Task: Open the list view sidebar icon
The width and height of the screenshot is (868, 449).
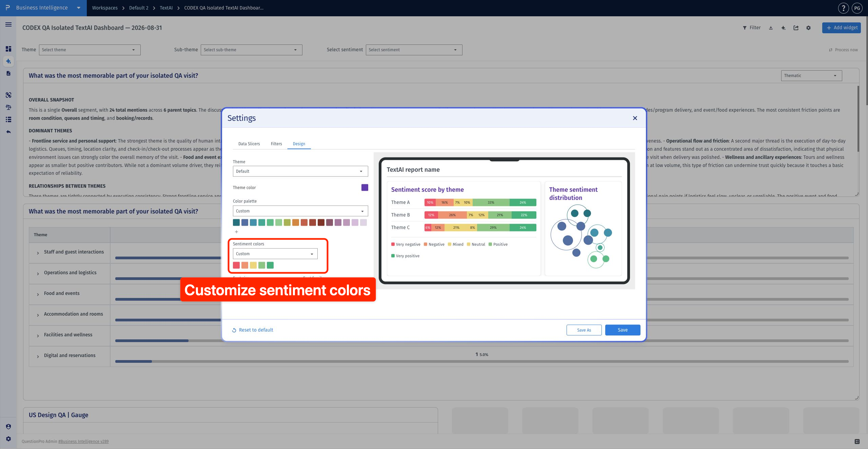Action: coord(8,119)
